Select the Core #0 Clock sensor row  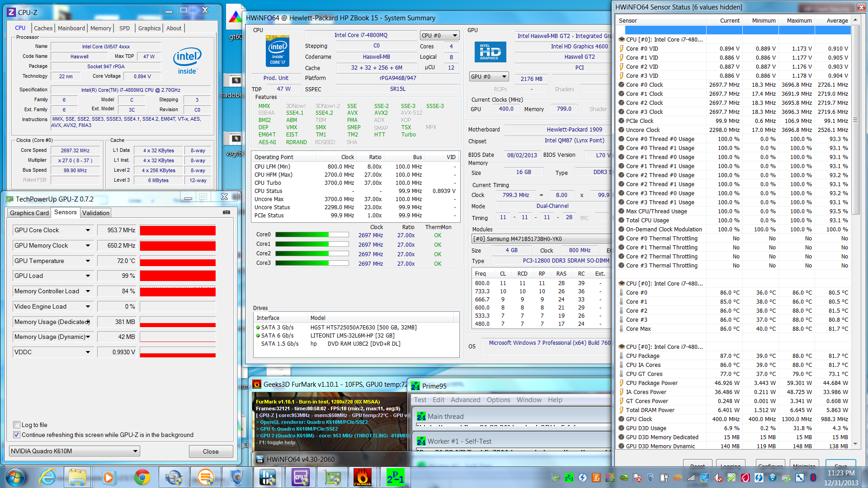pos(644,84)
